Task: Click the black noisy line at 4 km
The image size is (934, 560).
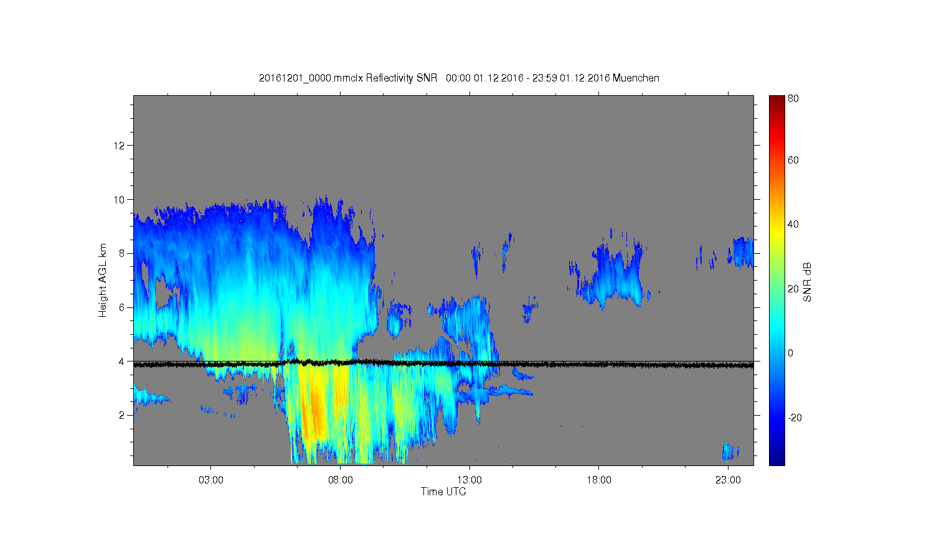Action: point(443,363)
